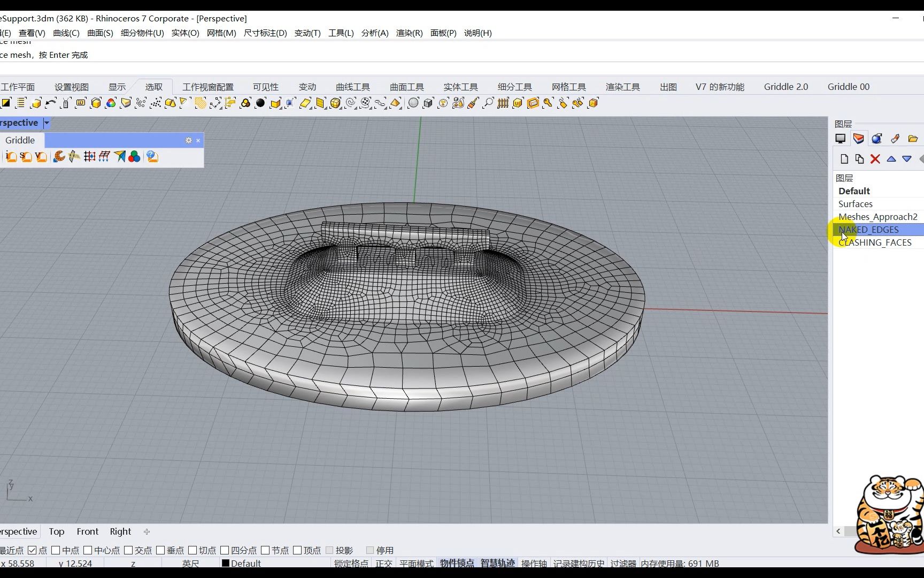The width and height of the screenshot is (924, 578).
Task: Open the display monitor panel tab
Action: click(x=841, y=139)
